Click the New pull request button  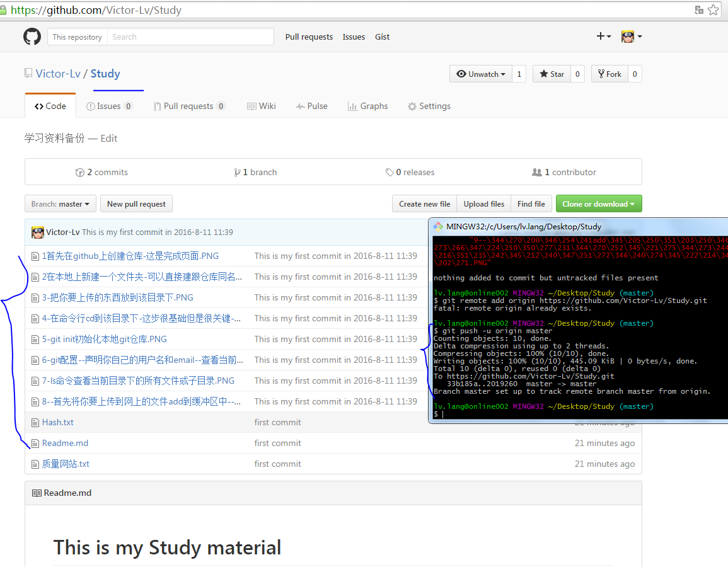[136, 203]
